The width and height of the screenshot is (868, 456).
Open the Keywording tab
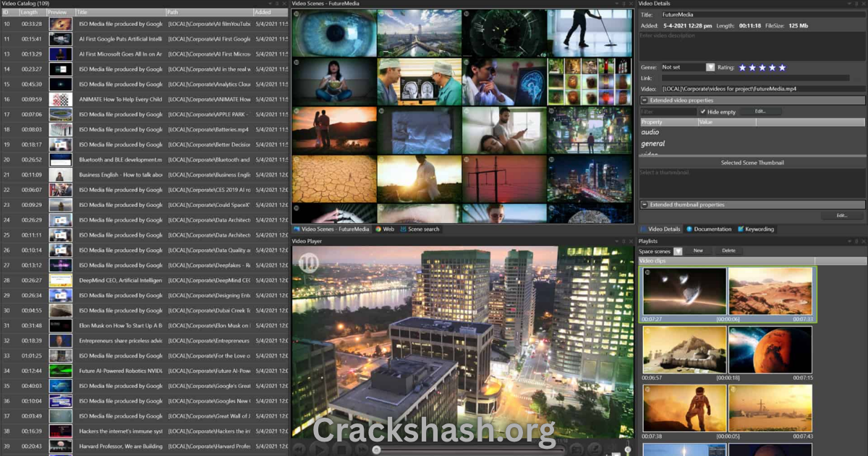(x=756, y=229)
